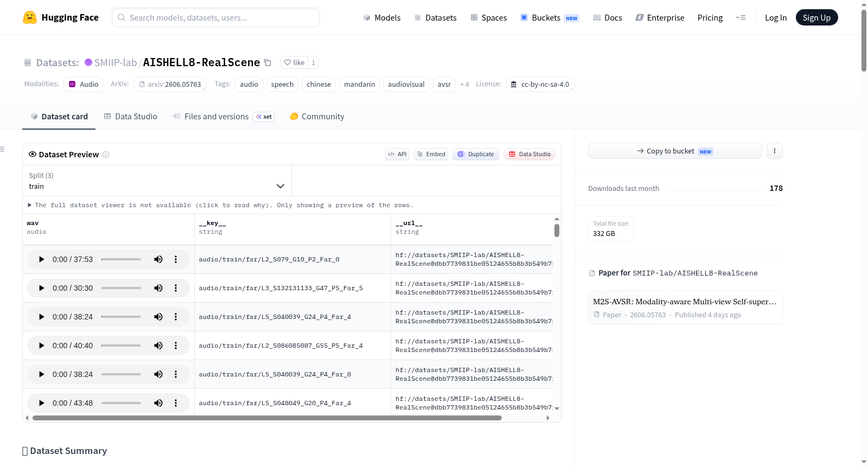Open Spaces in the top navigation
This screenshot has height=467, width=868.
click(x=489, y=17)
